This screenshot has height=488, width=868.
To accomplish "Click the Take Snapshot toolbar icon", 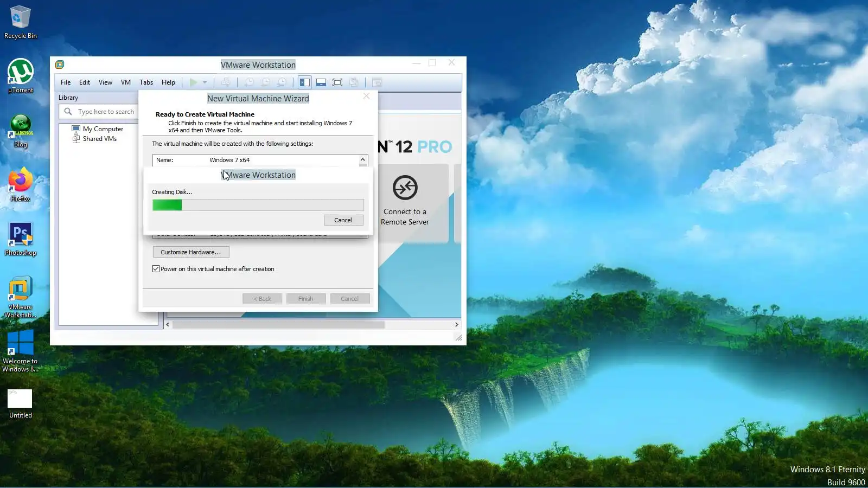I will point(249,82).
